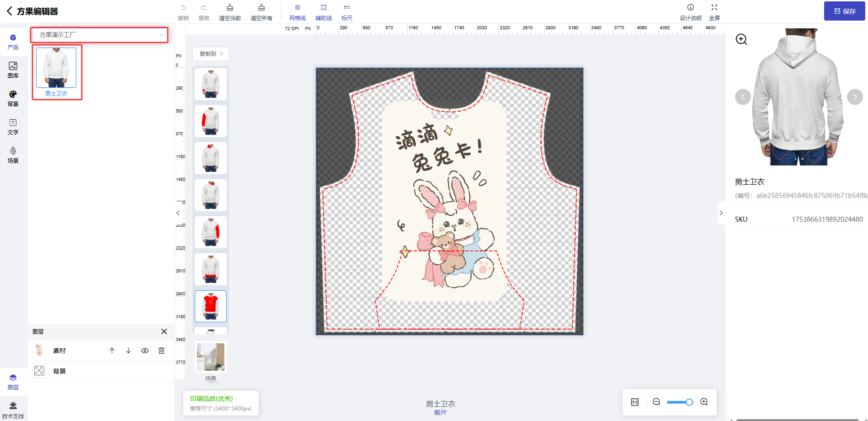
Task: Collapse the right preview panel arrow
Action: (x=721, y=213)
